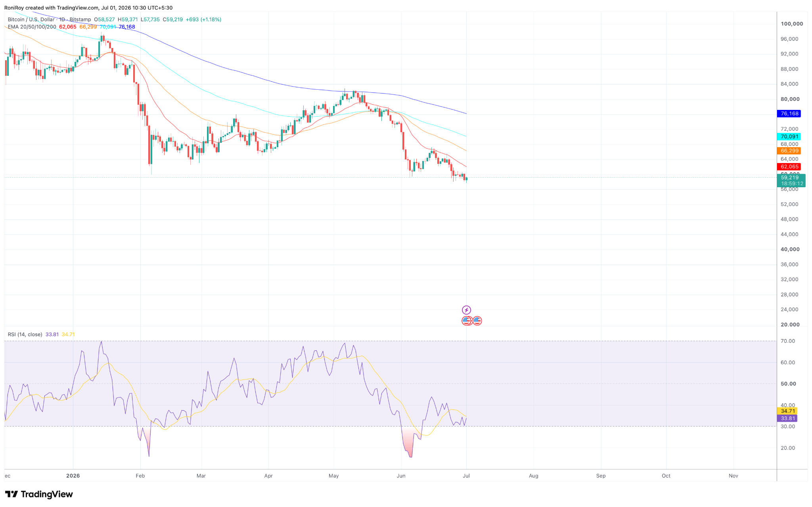This screenshot has height=507, width=812.
Task: Click the Jul label on time axis
Action: click(x=467, y=476)
